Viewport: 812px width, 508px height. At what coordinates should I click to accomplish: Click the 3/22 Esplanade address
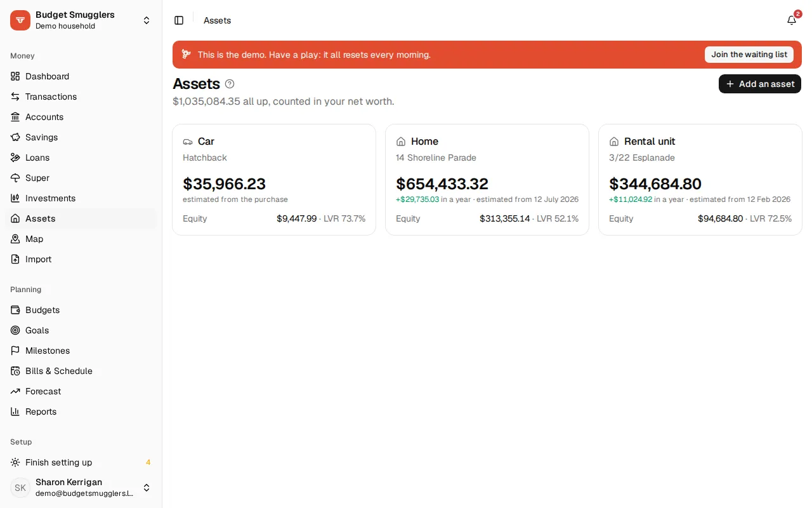click(642, 157)
